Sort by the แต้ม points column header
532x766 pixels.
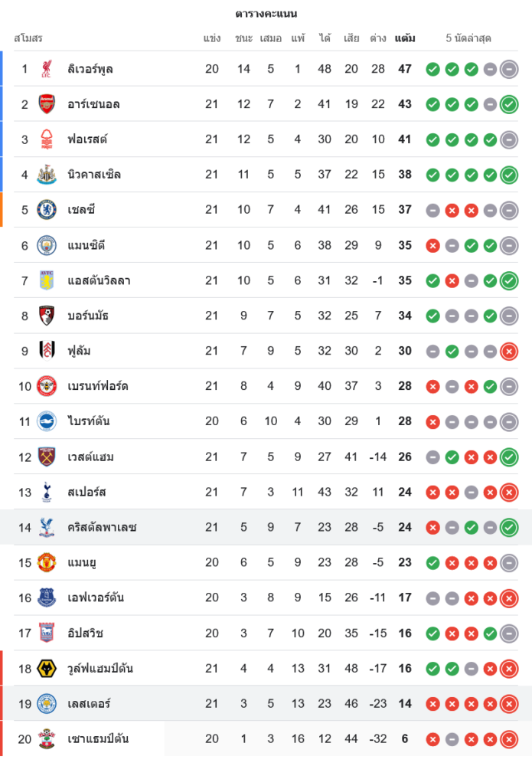coord(405,38)
